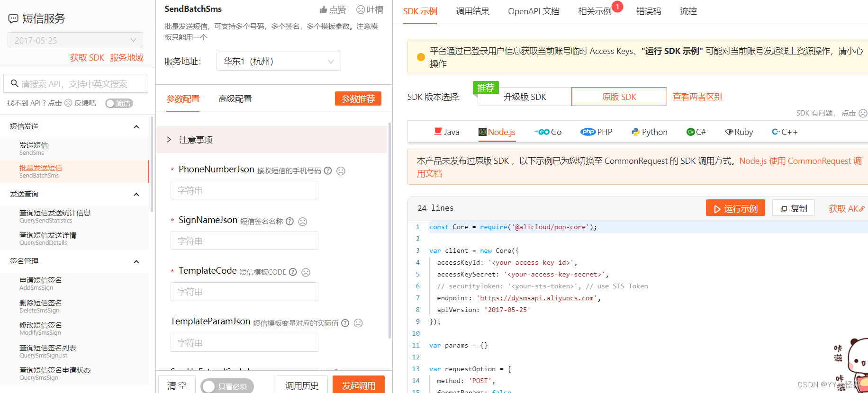
Task: Focus the PhoneNumberJson input field
Action: tap(244, 190)
